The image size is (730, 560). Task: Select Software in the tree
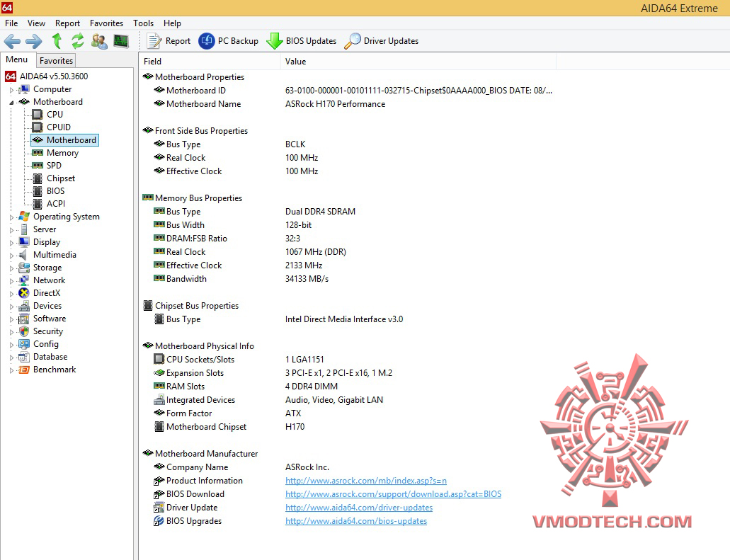[50, 319]
